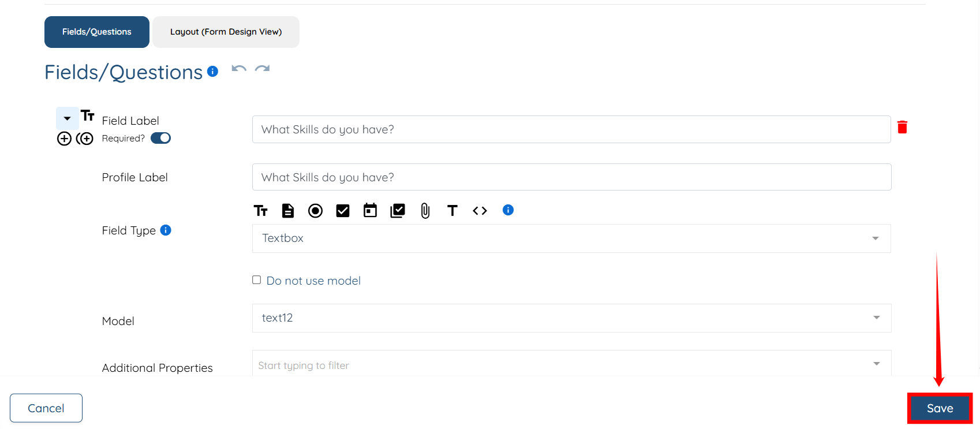The height and width of the screenshot is (429, 980).
Task: Select the document text area field type icon
Action: [x=287, y=211]
